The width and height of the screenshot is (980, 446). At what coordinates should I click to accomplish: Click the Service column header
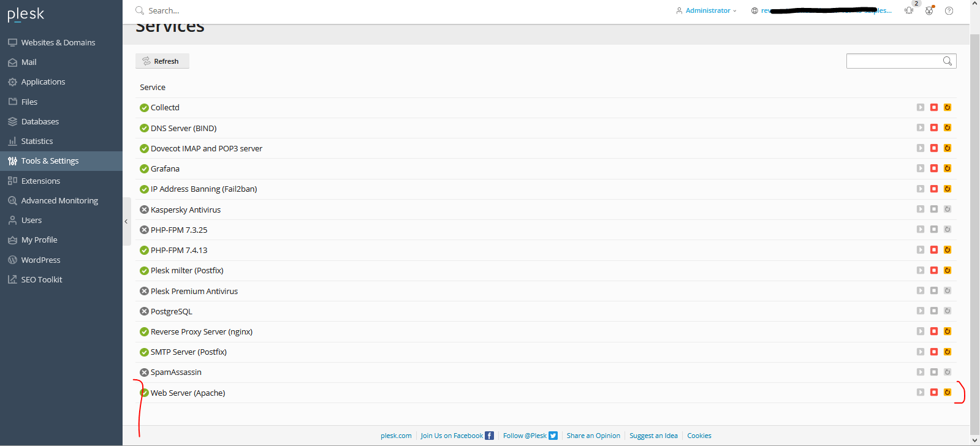[x=153, y=87]
